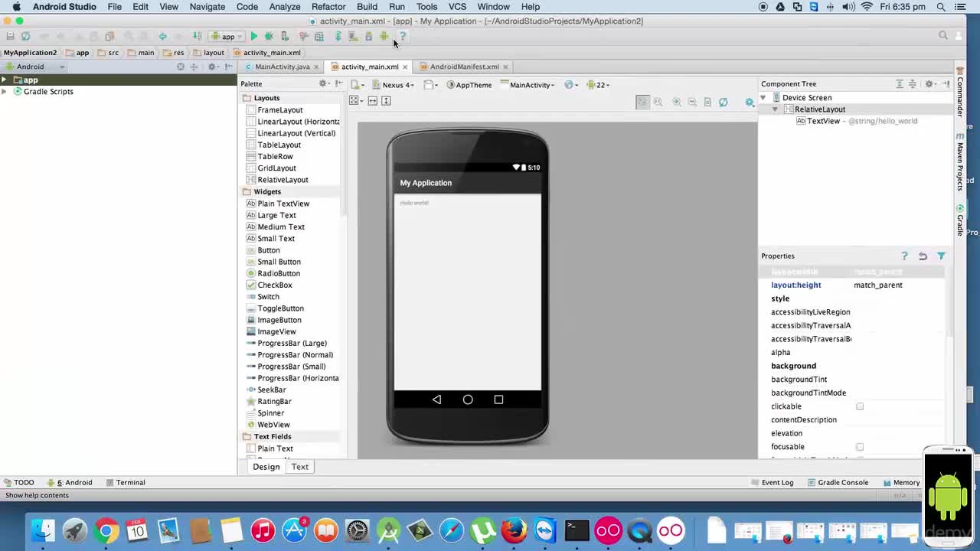Edit the layout:height match_parent value
Screen dimensions: 980x551
pos(897,285)
